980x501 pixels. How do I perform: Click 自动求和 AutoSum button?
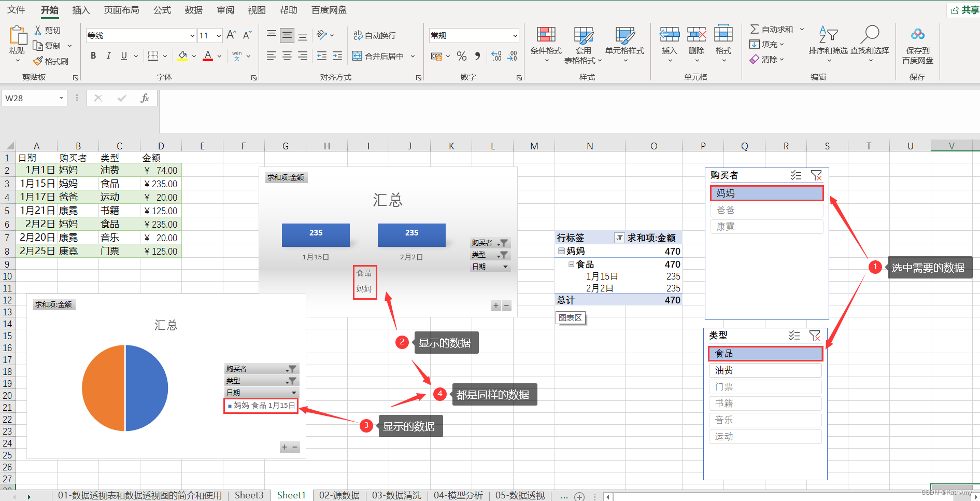click(772, 29)
